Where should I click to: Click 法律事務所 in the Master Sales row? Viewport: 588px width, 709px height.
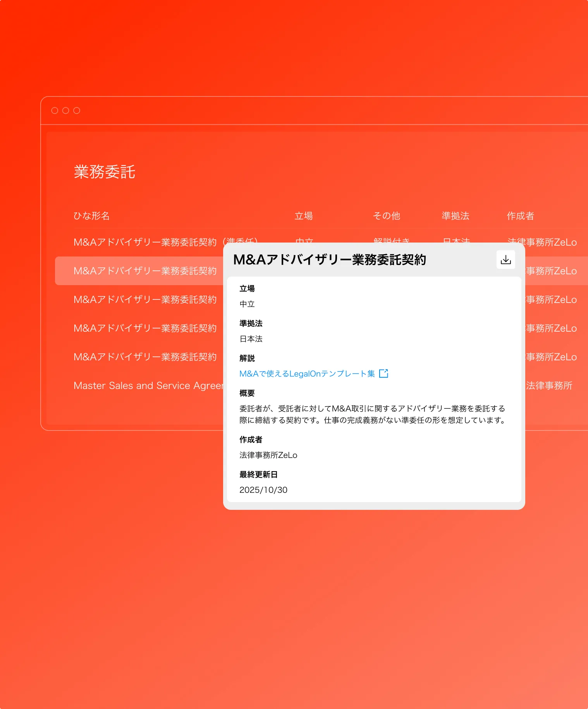tap(549, 385)
